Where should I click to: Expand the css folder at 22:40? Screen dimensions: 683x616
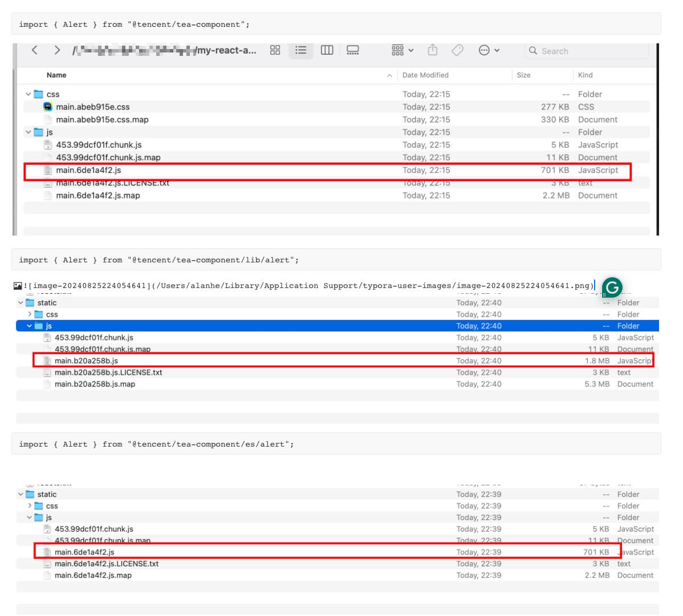coord(29,314)
